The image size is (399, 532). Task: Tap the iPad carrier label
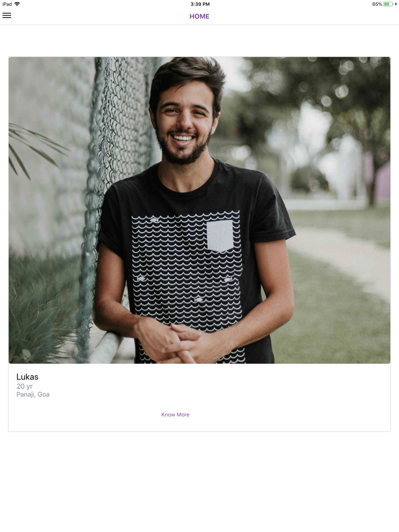7,4
